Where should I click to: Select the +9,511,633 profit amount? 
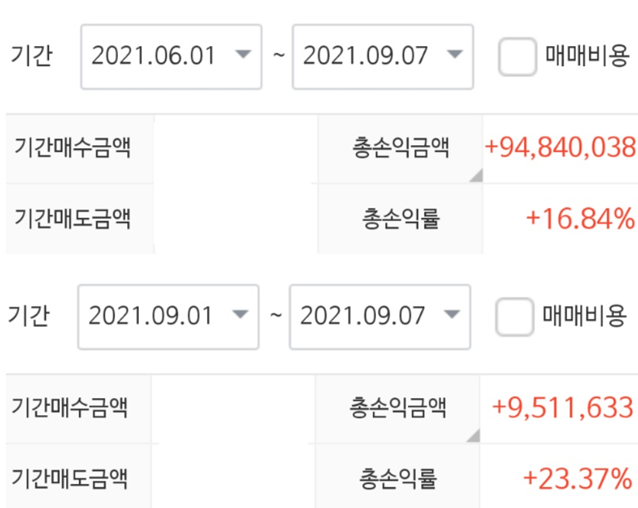pos(563,408)
